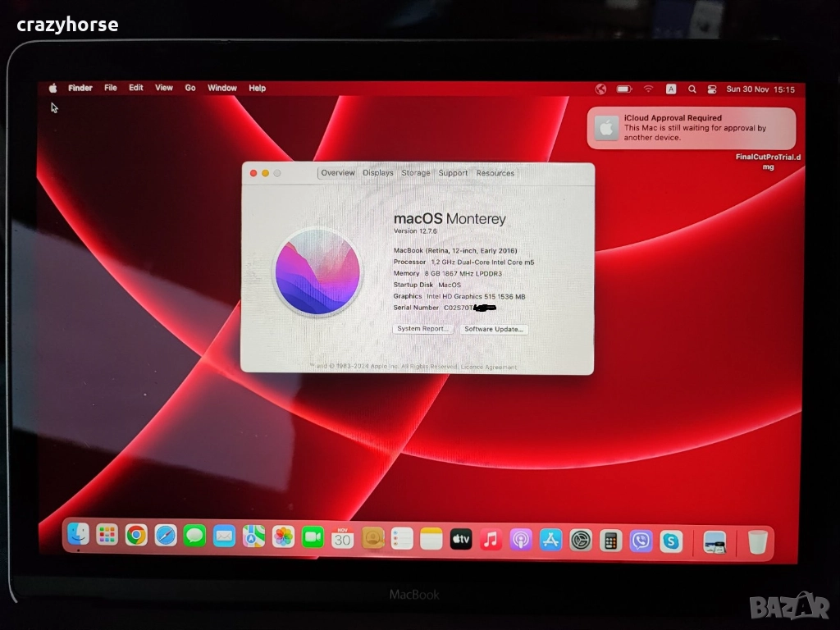Open Spotlight search in the menu bar
The width and height of the screenshot is (840, 630).
(692, 89)
